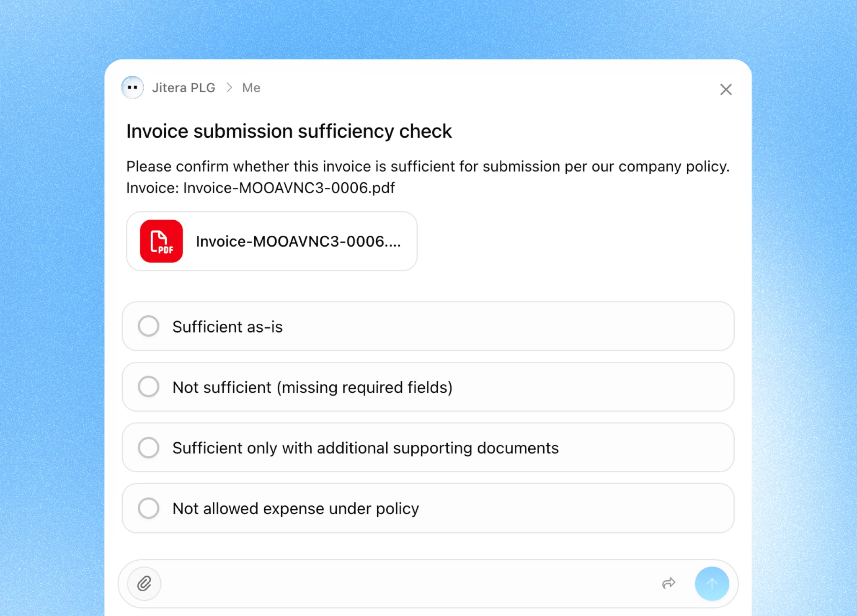Viewport: 857px width, 616px height.
Task: Pick "Not allowed expense under policy" radio
Action: click(x=149, y=508)
